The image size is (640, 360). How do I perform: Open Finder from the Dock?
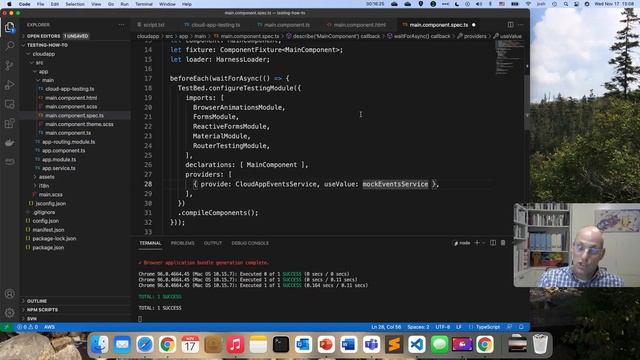pos(100,344)
